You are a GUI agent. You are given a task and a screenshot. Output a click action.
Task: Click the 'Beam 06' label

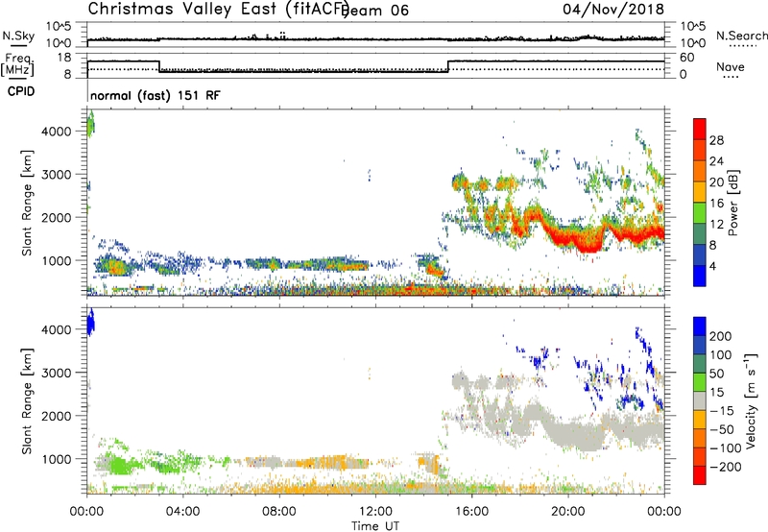[376, 11]
